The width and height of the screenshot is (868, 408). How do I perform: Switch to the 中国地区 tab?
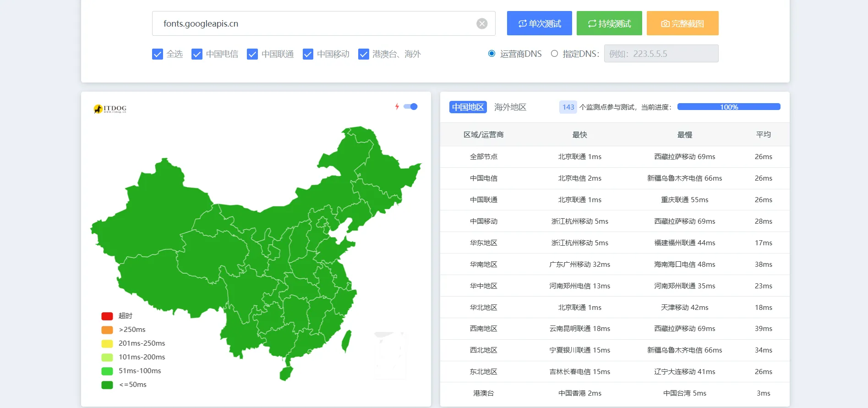pyautogui.click(x=468, y=107)
